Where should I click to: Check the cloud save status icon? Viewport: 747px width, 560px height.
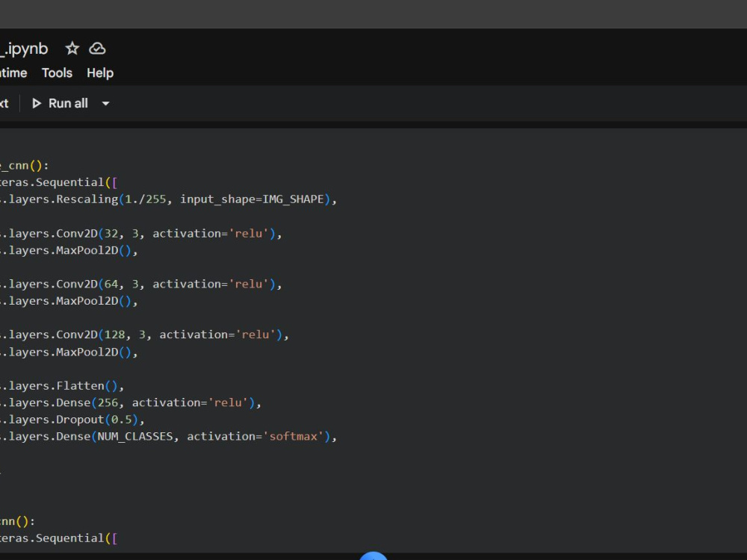click(x=97, y=48)
